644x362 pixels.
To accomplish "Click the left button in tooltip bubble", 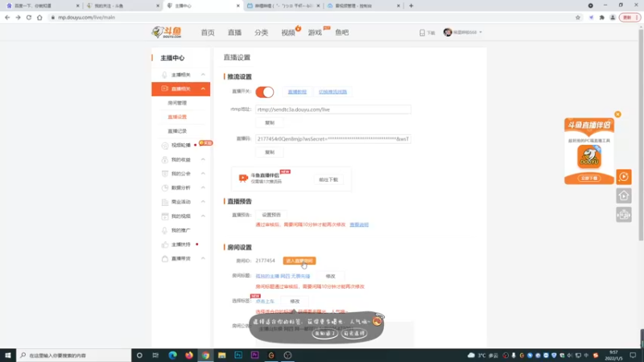I will 325,333.
